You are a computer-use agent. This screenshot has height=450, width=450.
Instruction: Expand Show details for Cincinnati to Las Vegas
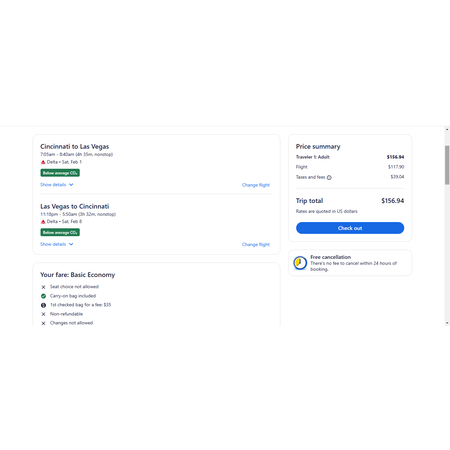(57, 185)
